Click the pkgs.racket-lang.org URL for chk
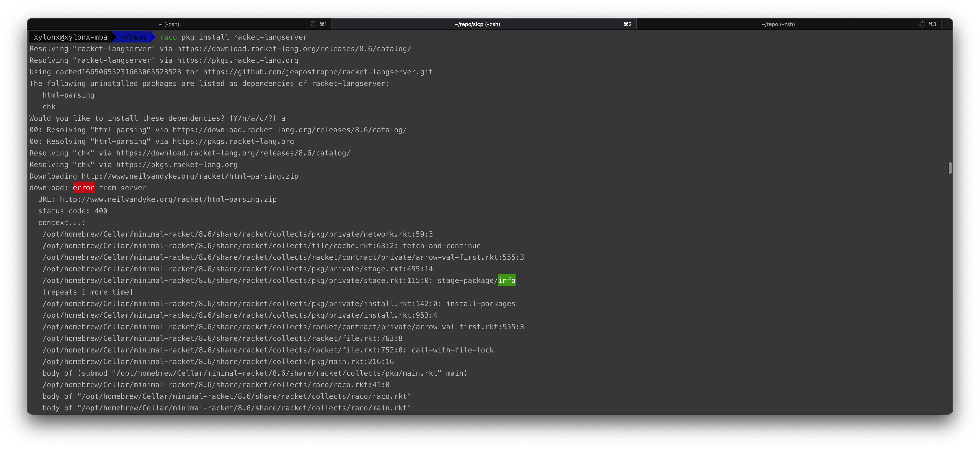 point(177,164)
